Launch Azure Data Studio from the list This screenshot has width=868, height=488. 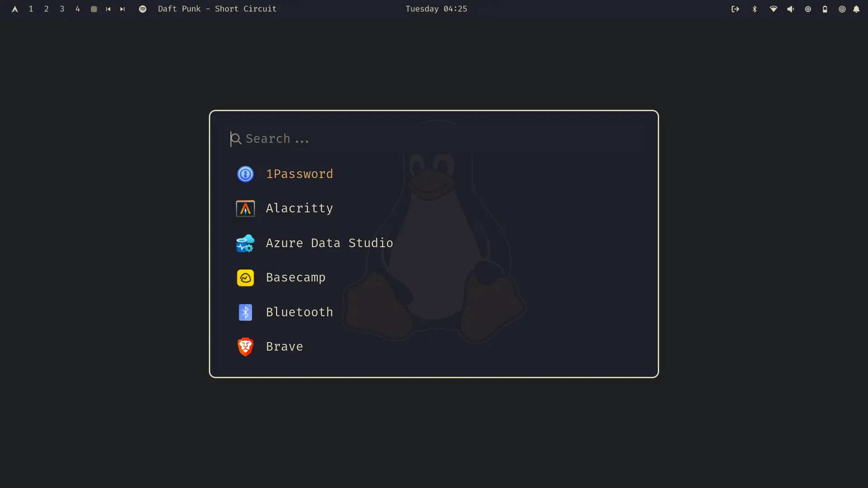tap(329, 243)
